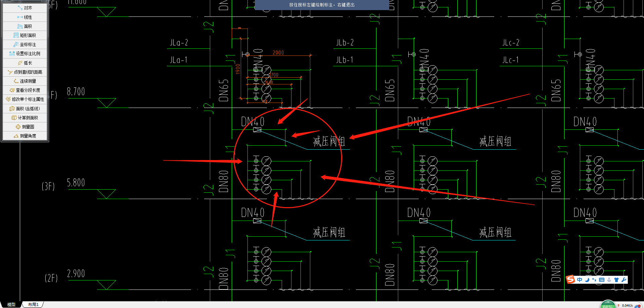
Task: Pick the 矩形面积 rectangle area tool
Action: tap(25, 35)
